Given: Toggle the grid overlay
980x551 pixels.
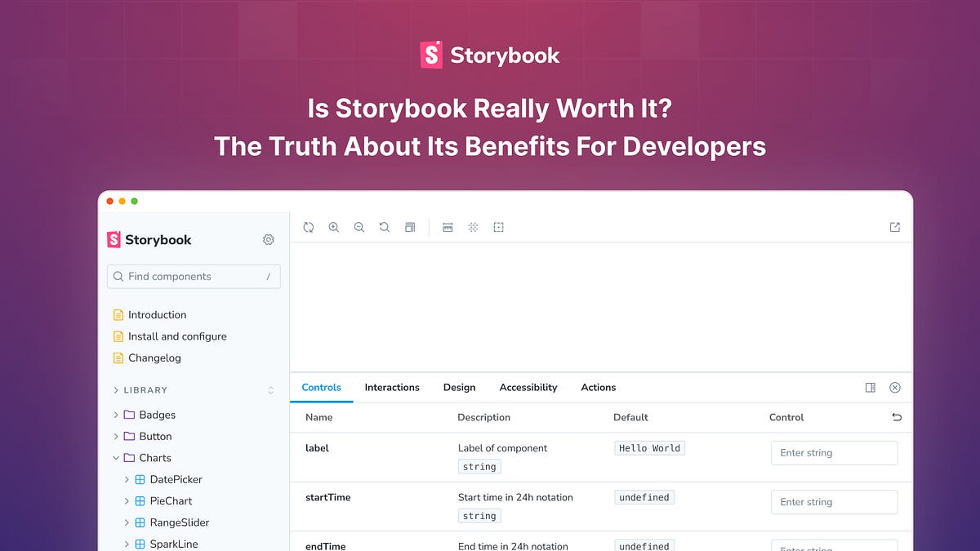Looking at the screenshot, I should 473,227.
